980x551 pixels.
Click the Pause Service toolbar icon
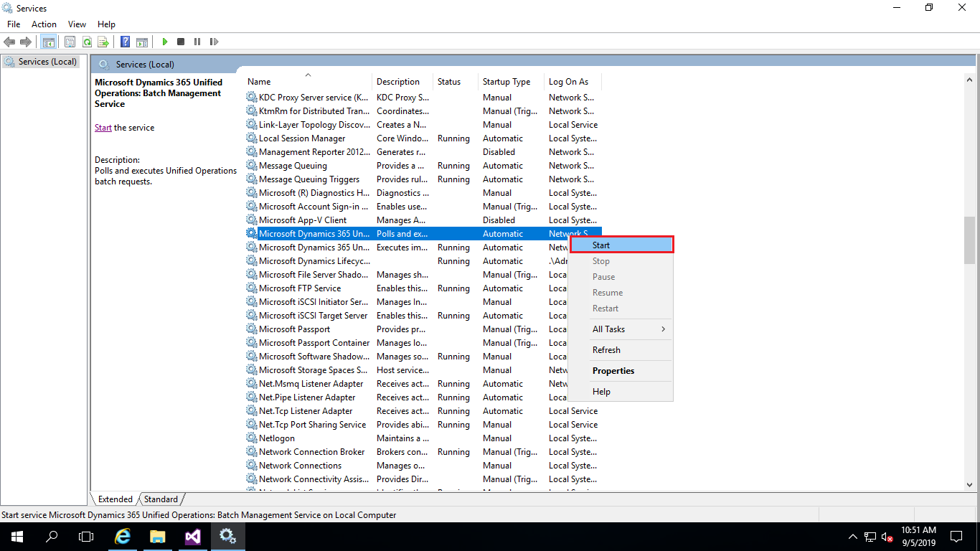pos(197,42)
